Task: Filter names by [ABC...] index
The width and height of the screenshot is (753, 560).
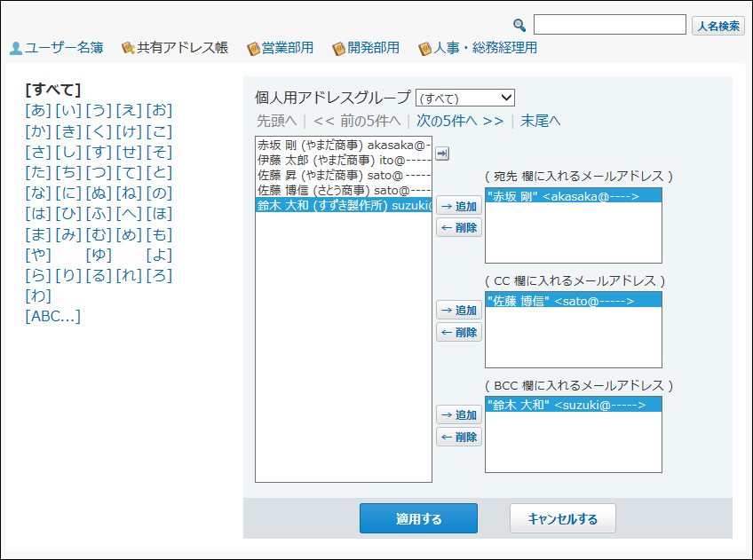Action: tap(53, 316)
